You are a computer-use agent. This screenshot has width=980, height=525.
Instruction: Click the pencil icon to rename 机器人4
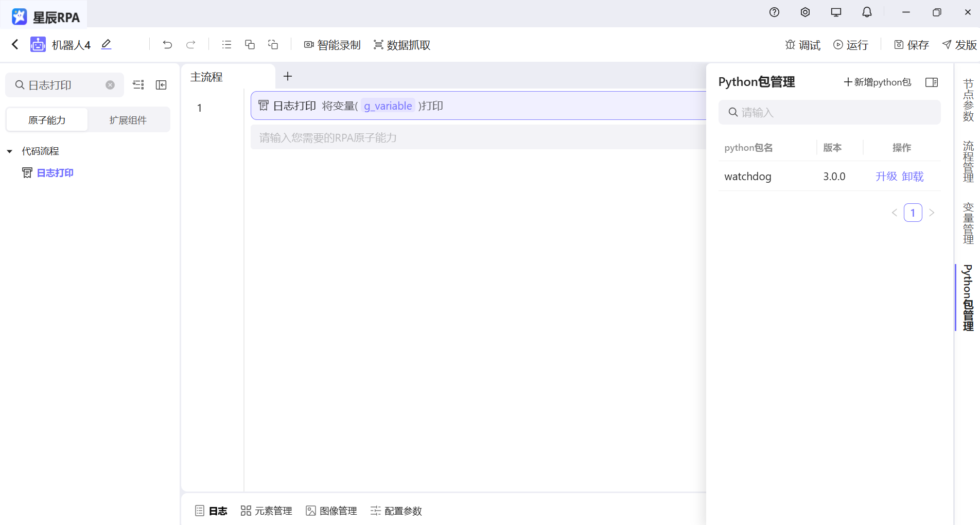pyautogui.click(x=106, y=45)
